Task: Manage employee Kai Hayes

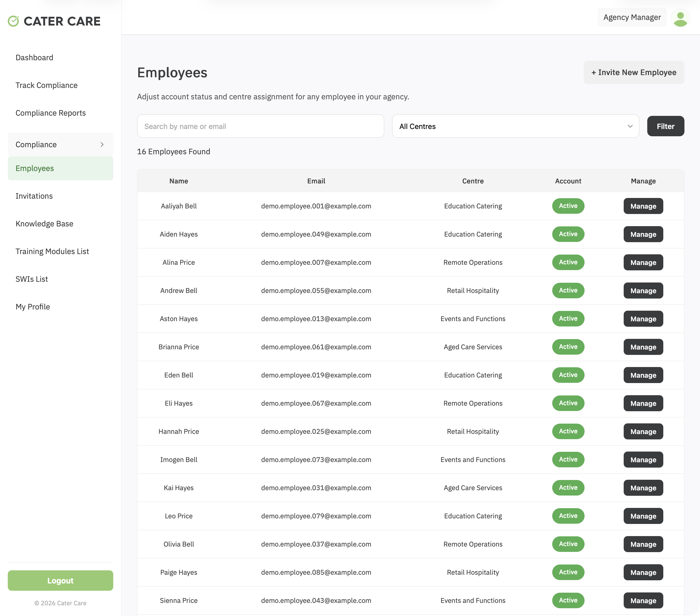Action: 643,488
